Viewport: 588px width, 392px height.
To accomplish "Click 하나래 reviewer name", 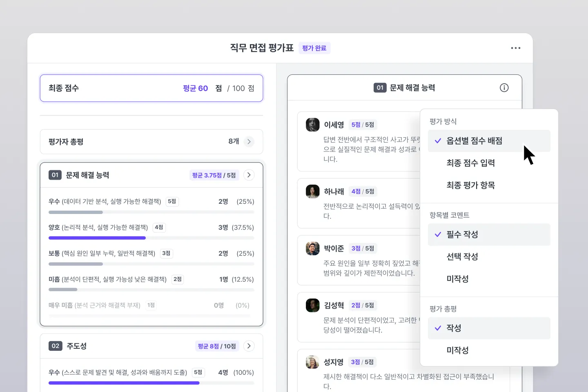I will point(334,192).
